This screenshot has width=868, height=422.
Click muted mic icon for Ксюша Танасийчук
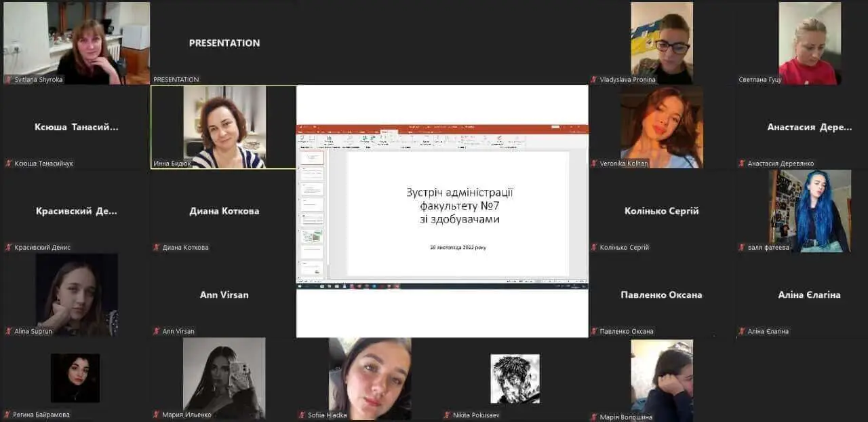point(8,164)
